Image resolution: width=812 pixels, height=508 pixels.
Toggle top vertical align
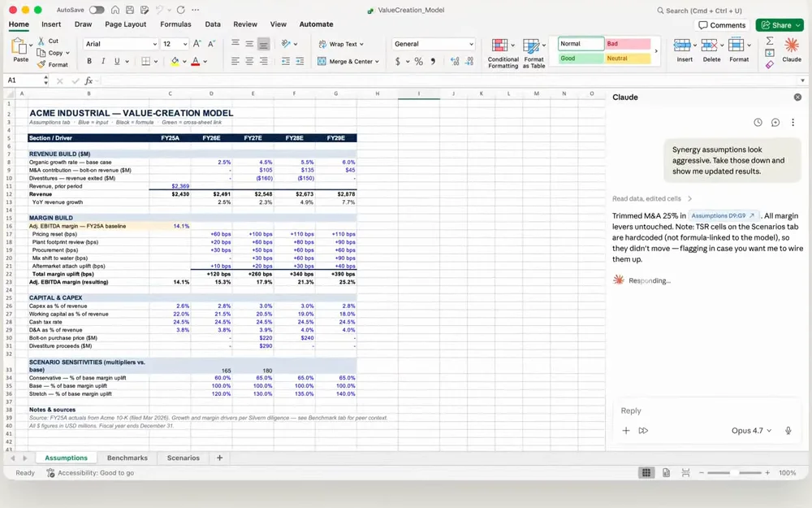click(x=235, y=44)
